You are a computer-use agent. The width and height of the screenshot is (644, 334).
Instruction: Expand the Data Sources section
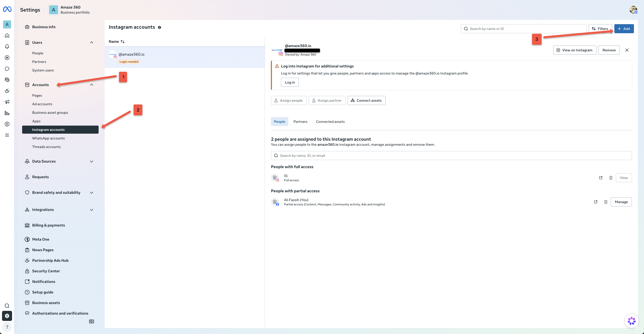click(92, 161)
